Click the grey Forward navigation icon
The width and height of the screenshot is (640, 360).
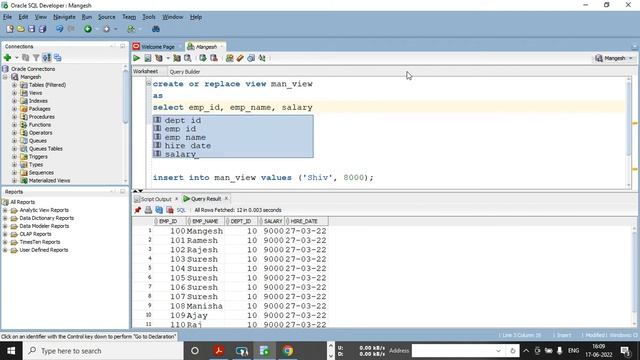coord(107,29)
